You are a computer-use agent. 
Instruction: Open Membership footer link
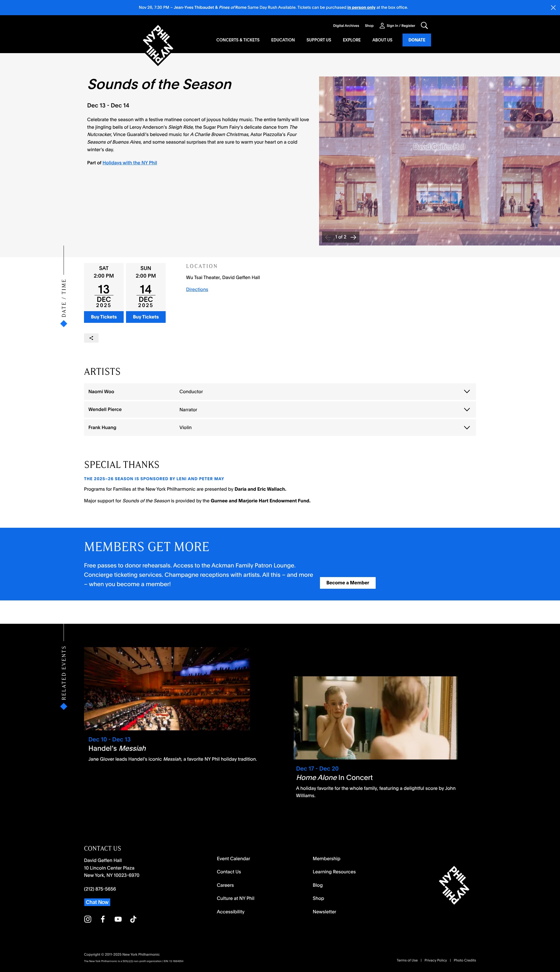pos(327,858)
